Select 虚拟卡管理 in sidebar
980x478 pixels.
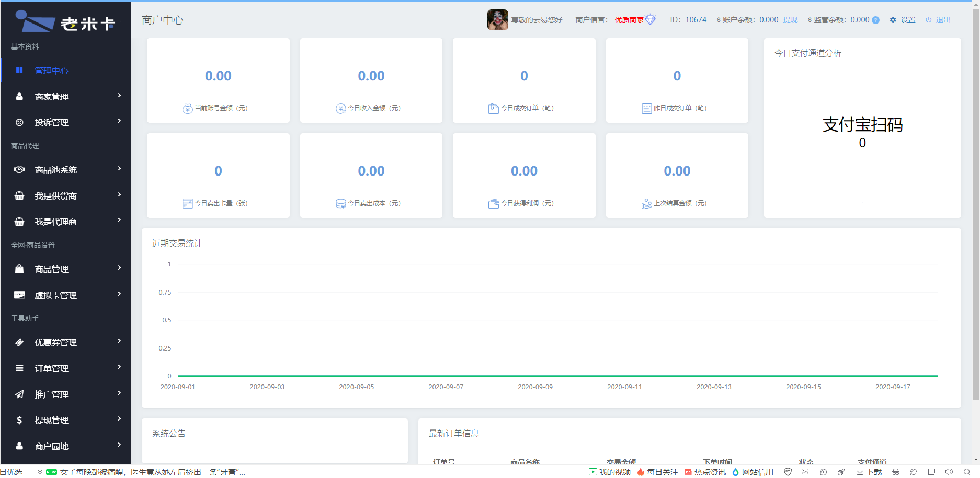point(55,295)
